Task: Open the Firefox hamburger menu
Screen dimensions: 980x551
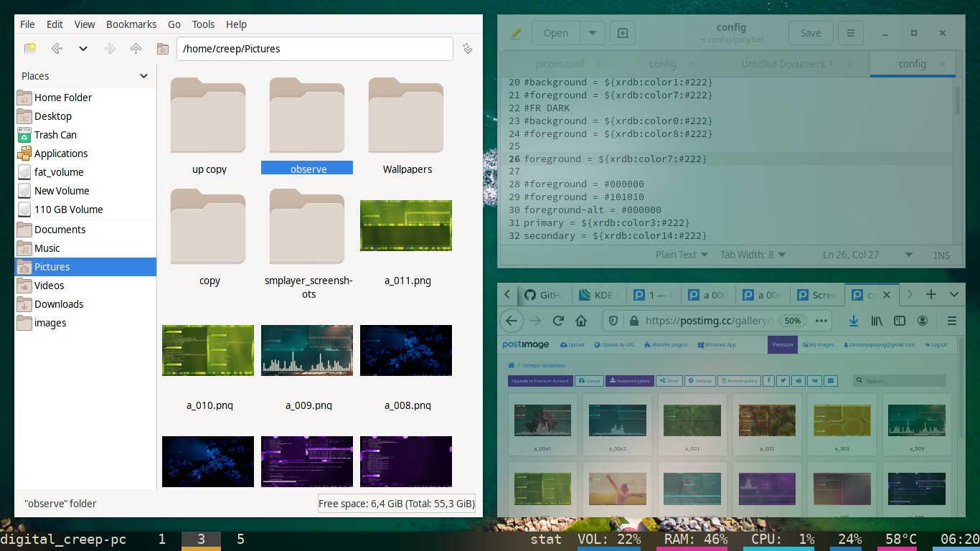Action: click(x=952, y=321)
